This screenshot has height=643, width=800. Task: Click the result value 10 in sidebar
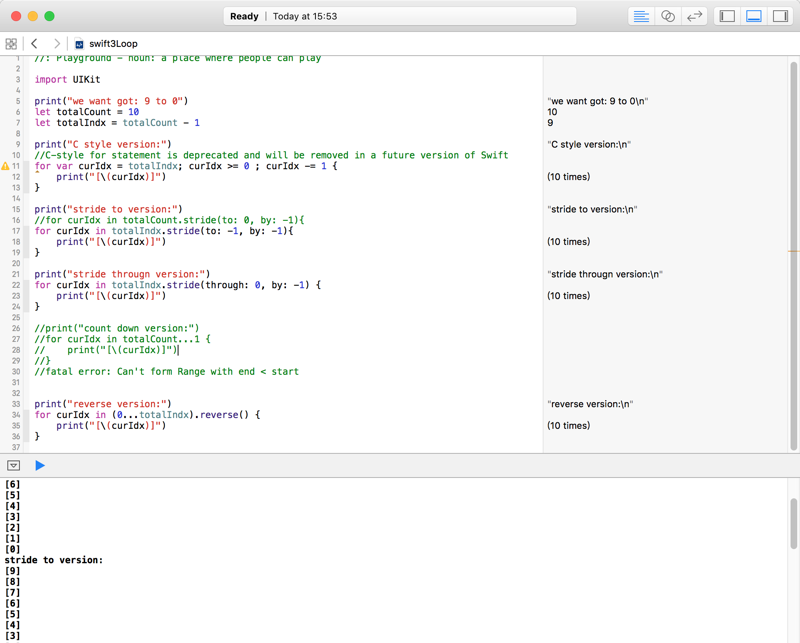click(x=552, y=112)
